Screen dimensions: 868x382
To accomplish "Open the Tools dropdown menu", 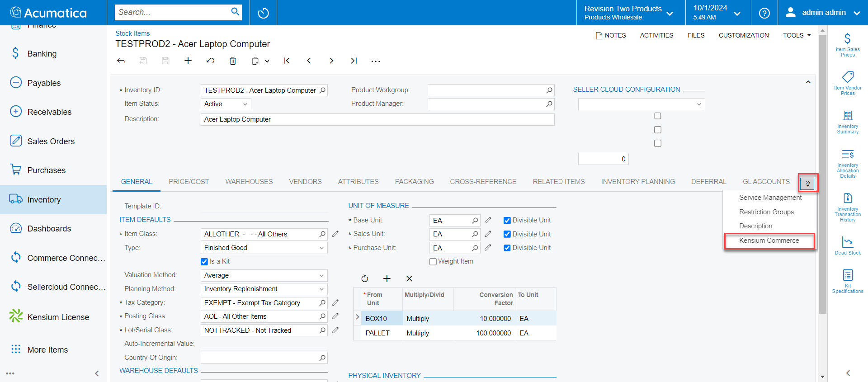I will pos(797,35).
